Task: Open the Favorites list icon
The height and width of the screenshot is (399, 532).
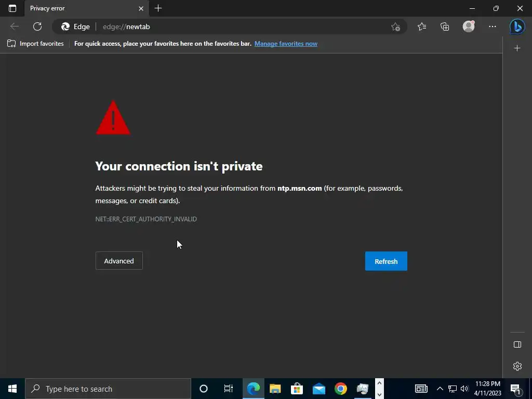Action: point(422,26)
